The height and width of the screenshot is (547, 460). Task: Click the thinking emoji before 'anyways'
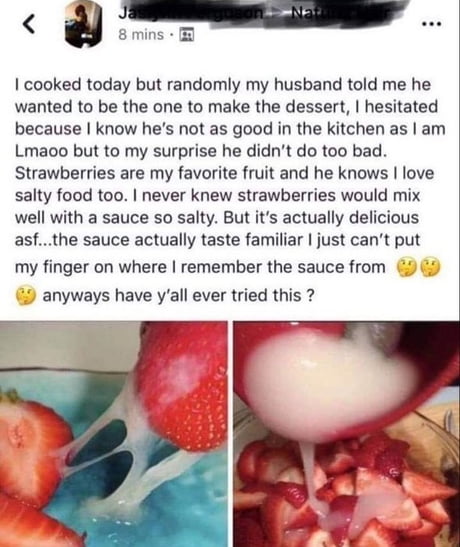[x=26, y=296]
